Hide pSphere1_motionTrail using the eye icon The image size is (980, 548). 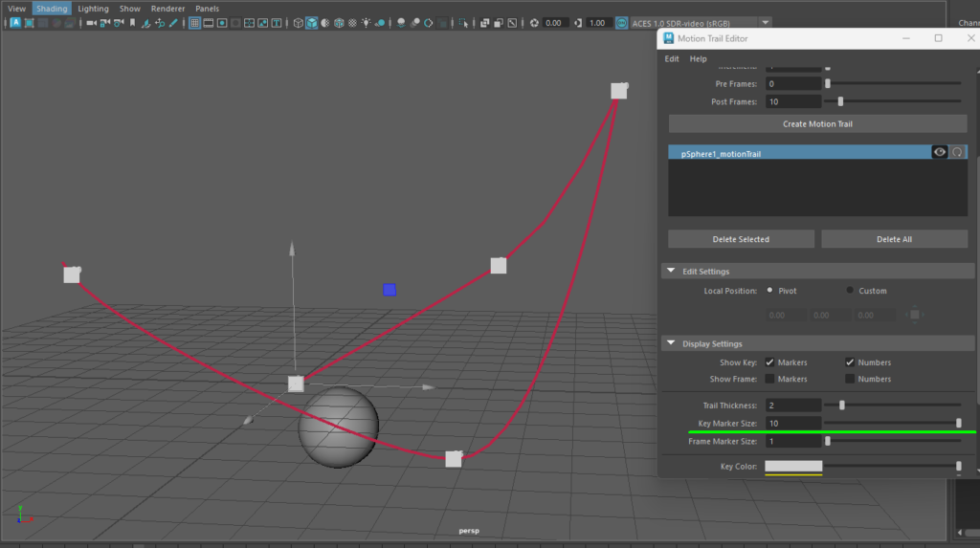(940, 152)
